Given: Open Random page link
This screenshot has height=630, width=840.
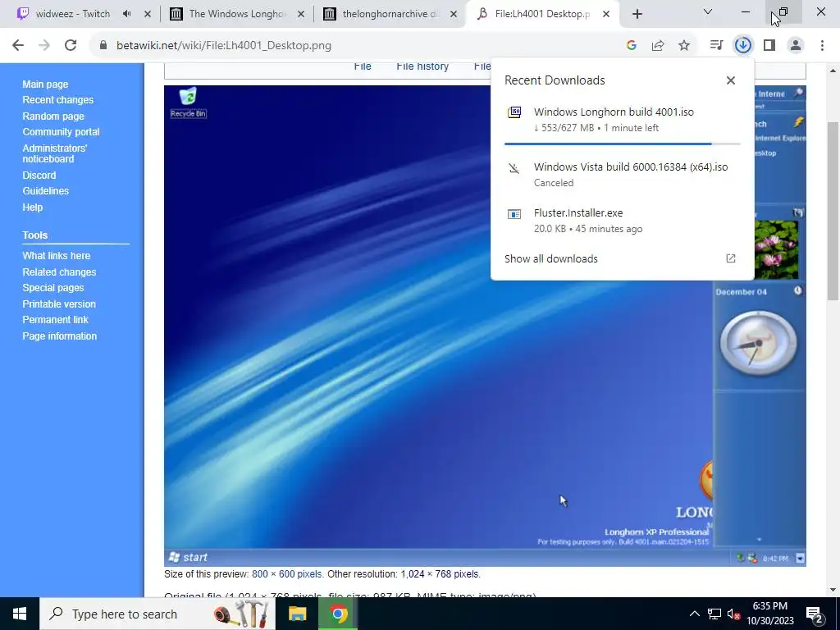Looking at the screenshot, I should 53,116.
